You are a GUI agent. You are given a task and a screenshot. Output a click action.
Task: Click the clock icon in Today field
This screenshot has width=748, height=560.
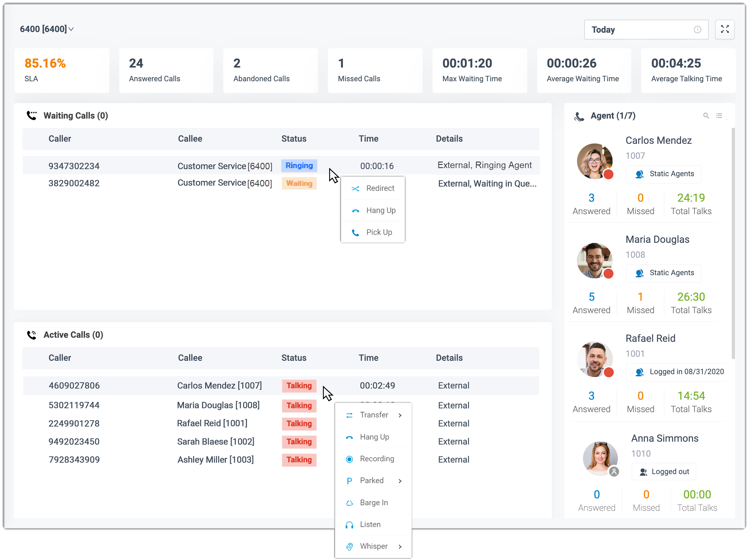click(x=697, y=30)
